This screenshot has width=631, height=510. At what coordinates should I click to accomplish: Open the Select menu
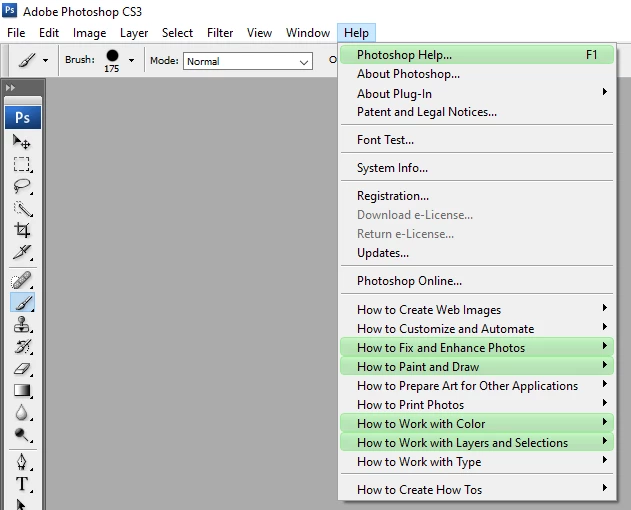[x=177, y=33]
